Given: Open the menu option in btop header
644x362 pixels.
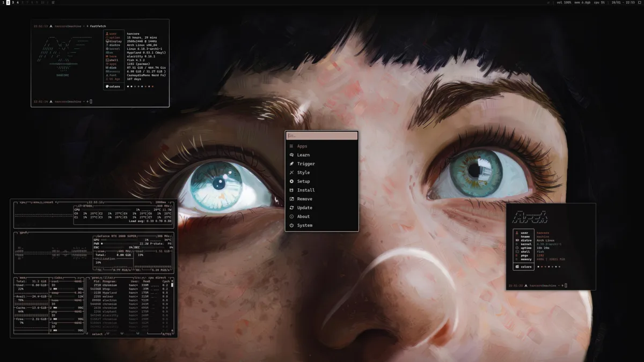Looking at the screenshot, I should (x=35, y=202).
